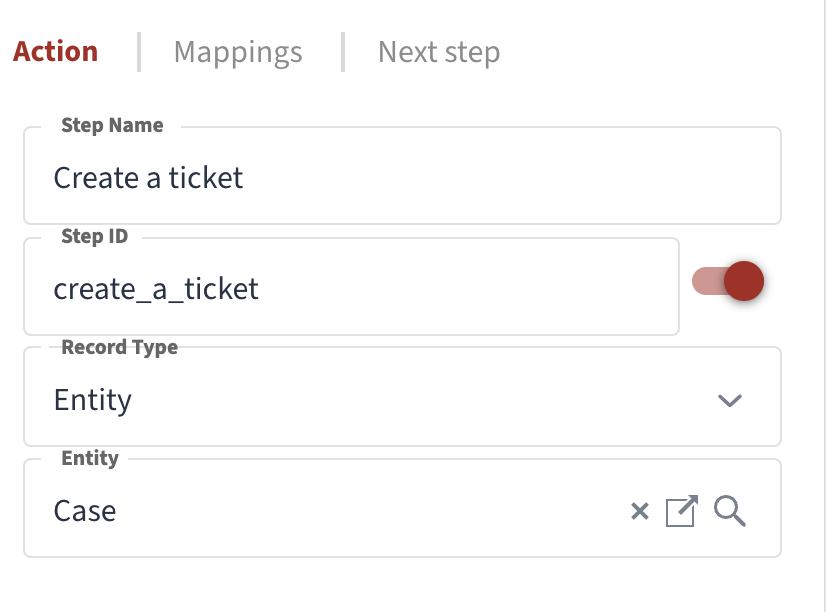Clear the selected Case entity
The height and width of the screenshot is (612, 826).
click(x=638, y=511)
